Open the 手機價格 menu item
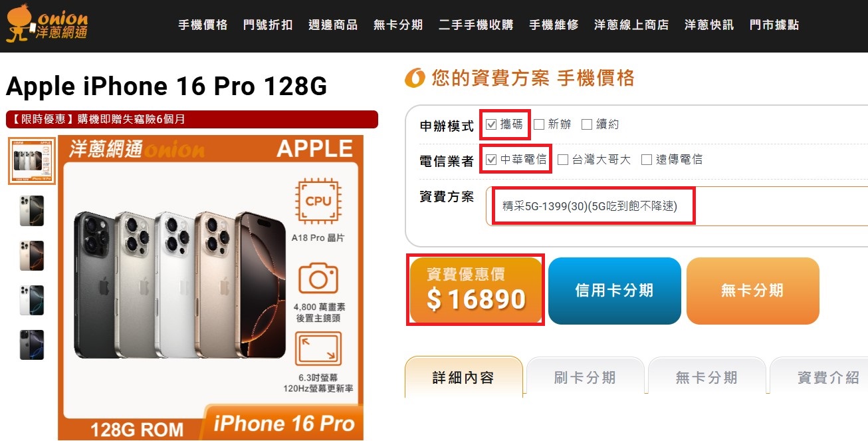Viewport: 868px width, 441px height. point(203,25)
